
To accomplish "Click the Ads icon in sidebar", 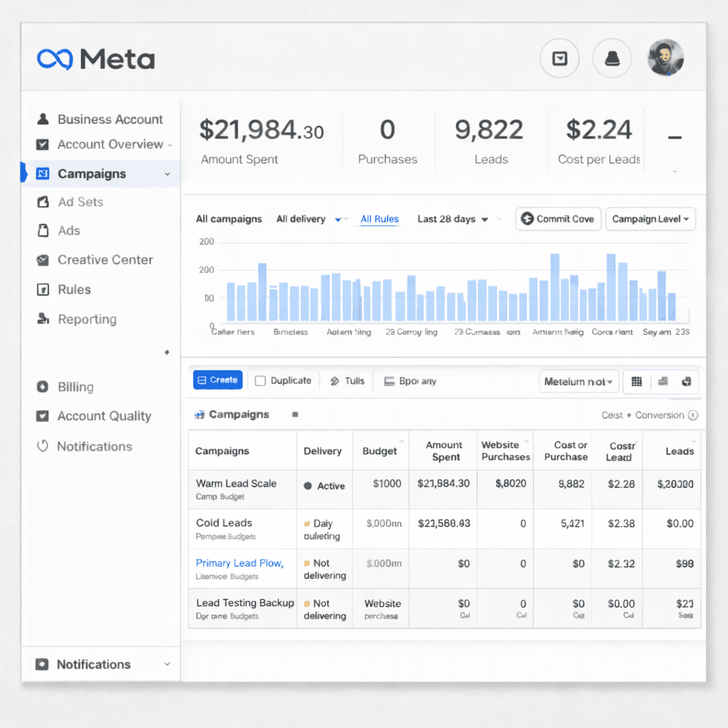I will 43,230.
